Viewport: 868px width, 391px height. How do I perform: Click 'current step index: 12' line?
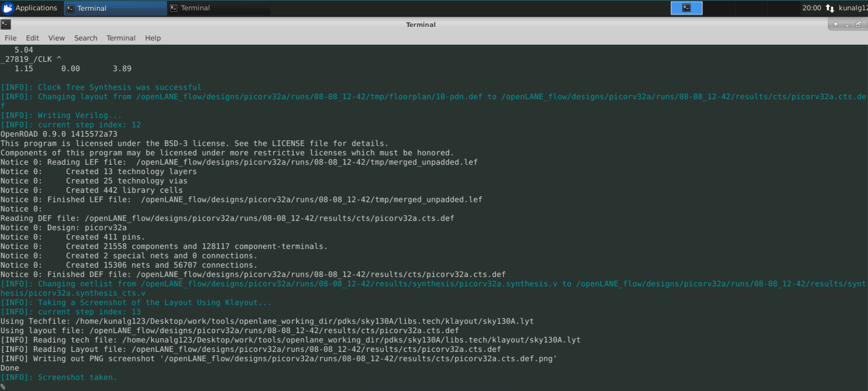point(71,124)
